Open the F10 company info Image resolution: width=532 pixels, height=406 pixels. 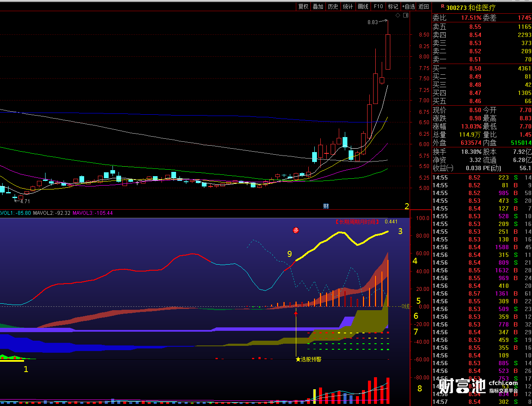coord(378,6)
